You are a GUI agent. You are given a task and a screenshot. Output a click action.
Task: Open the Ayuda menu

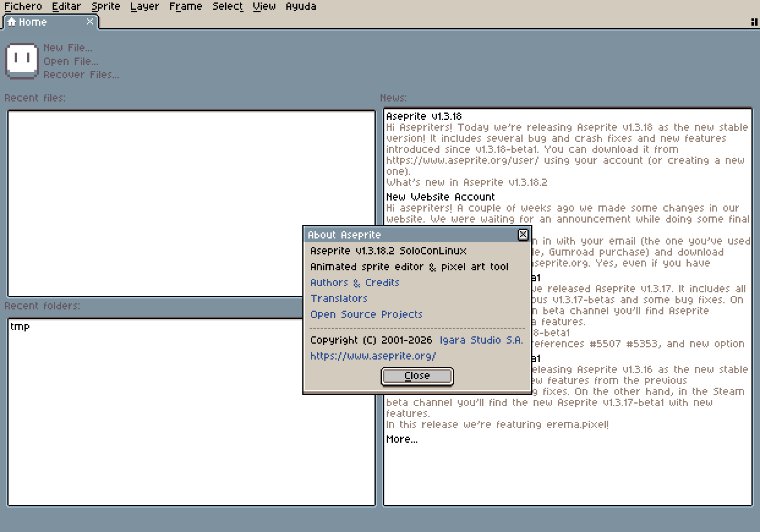[301, 7]
